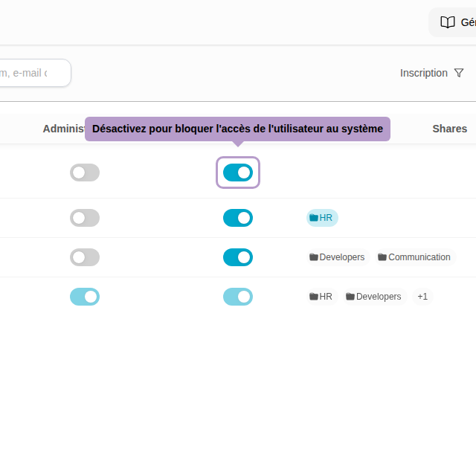The height and width of the screenshot is (464, 476).
Task: Click the Developers tag beside the +1 badge
Action: click(373, 297)
